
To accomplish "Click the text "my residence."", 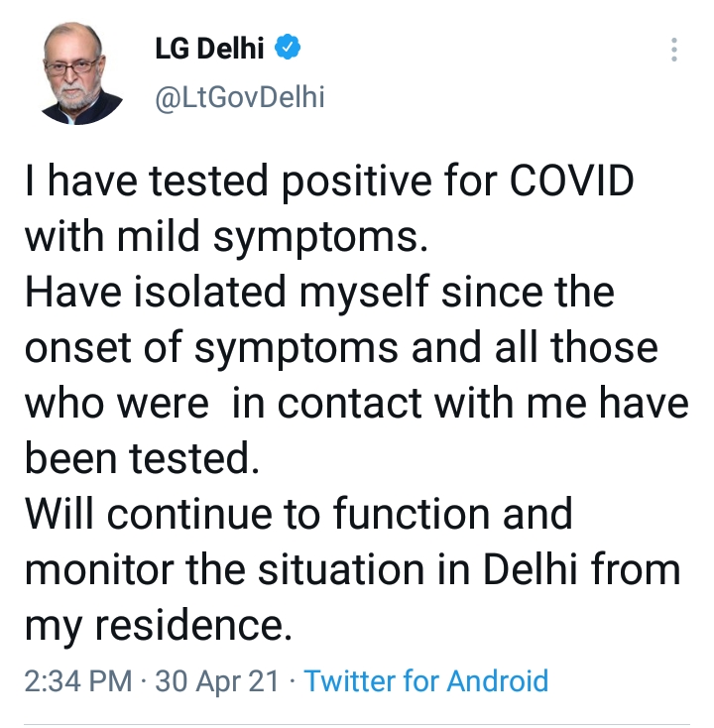I will (159, 624).
